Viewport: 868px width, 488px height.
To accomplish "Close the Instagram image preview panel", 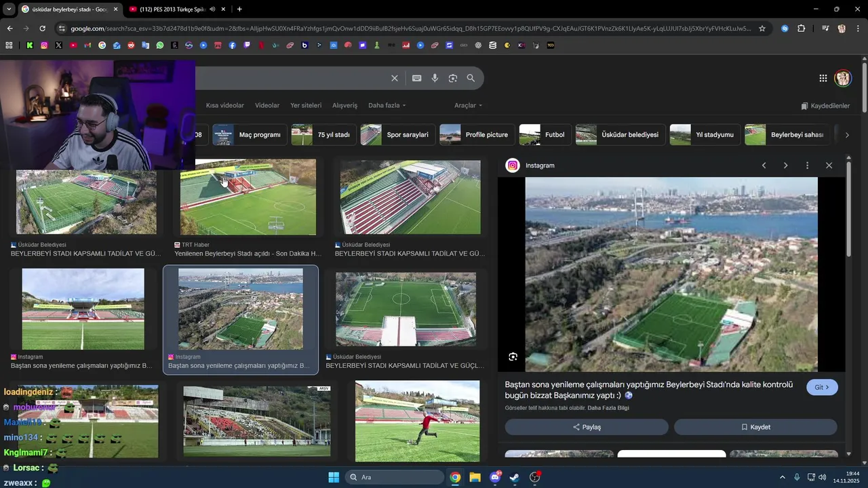I will pyautogui.click(x=829, y=165).
